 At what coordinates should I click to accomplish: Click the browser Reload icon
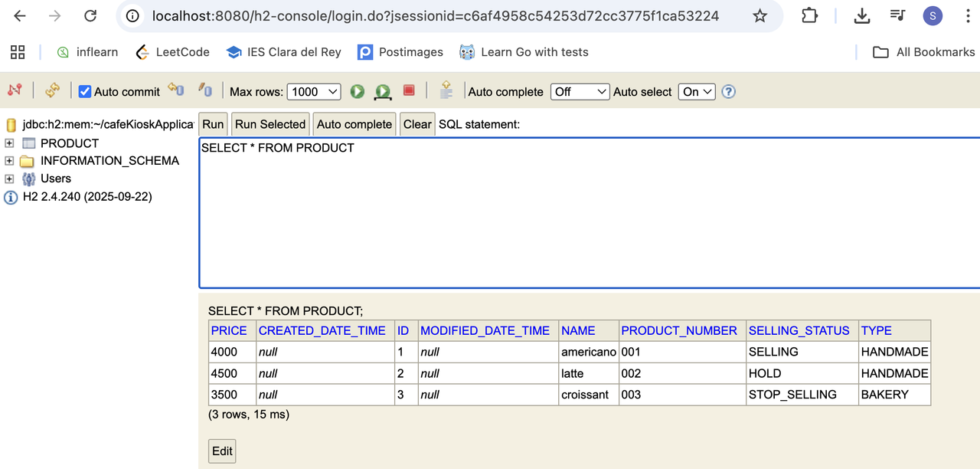pyautogui.click(x=90, y=16)
